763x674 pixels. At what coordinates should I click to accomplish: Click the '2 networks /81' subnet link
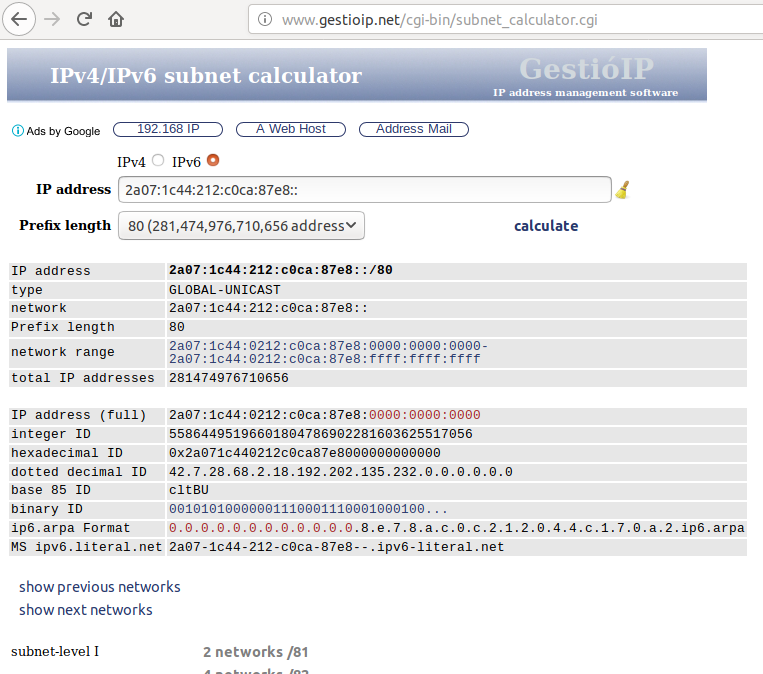coord(255,652)
